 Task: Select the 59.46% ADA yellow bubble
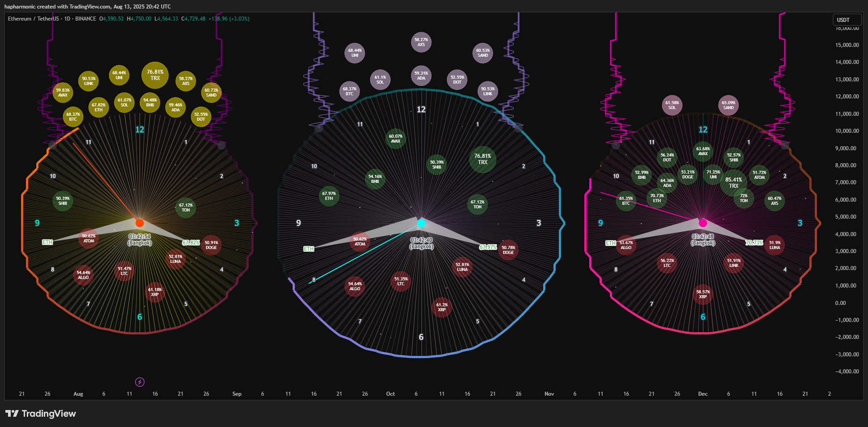tap(175, 107)
